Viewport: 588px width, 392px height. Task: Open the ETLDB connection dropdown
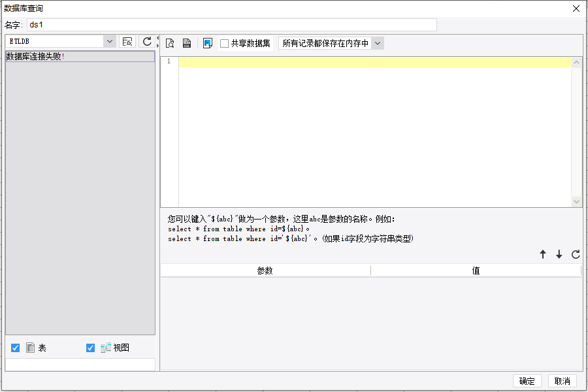pyautogui.click(x=109, y=41)
